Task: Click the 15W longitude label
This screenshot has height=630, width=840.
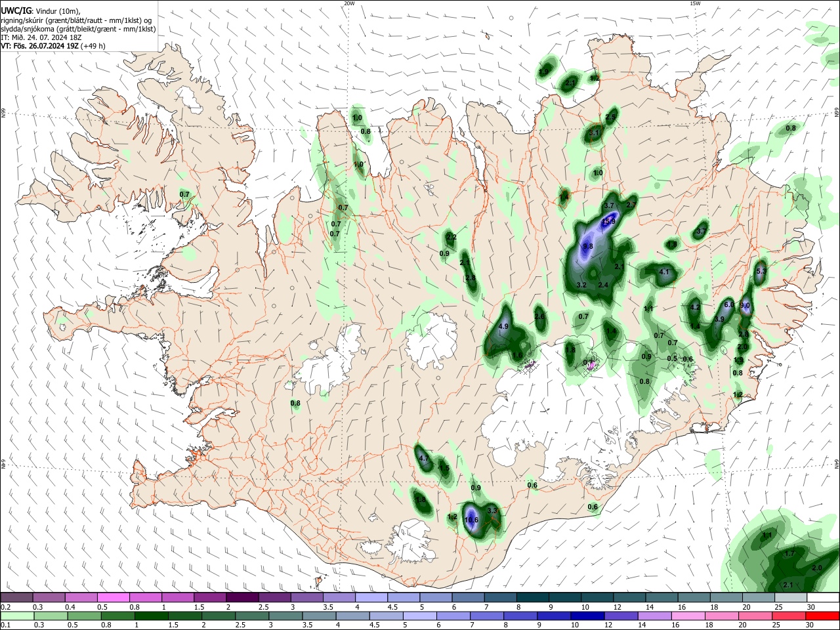Action: pyautogui.click(x=695, y=3)
